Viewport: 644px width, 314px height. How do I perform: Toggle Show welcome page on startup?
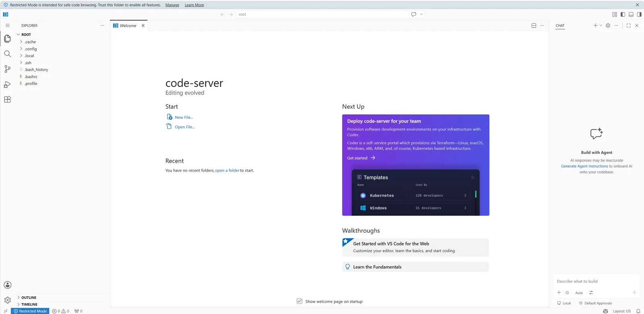point(299,301)
